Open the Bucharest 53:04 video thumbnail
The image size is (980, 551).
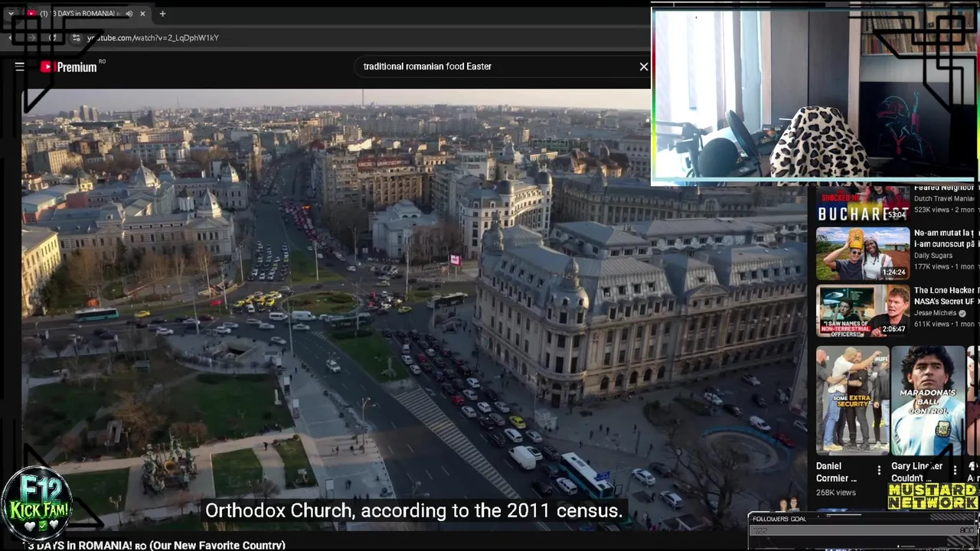[863, 204]
